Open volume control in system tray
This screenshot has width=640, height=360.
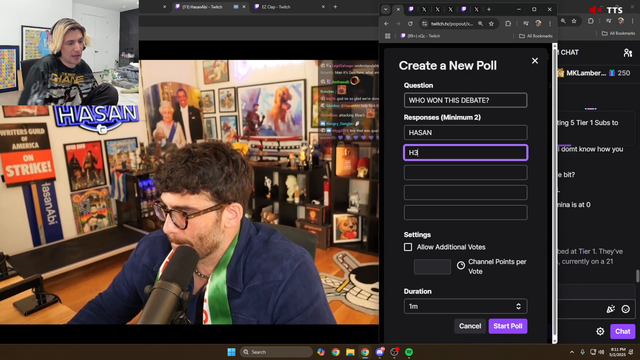click(x=601, y=352)
